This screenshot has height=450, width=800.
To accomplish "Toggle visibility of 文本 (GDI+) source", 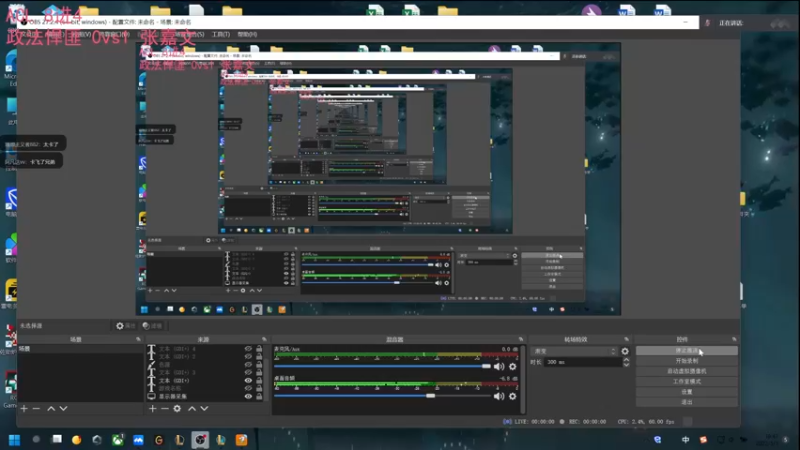I will pos(248,381).
